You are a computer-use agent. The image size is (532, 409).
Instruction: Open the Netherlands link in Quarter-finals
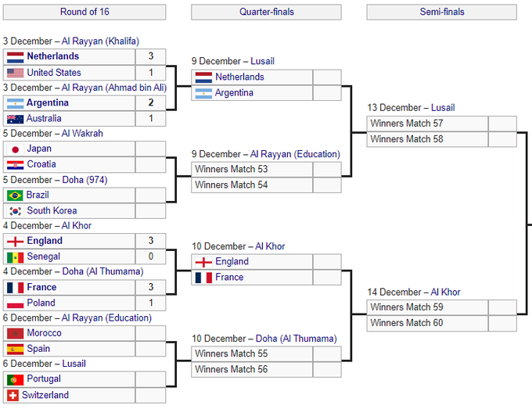tap(239, 77)
